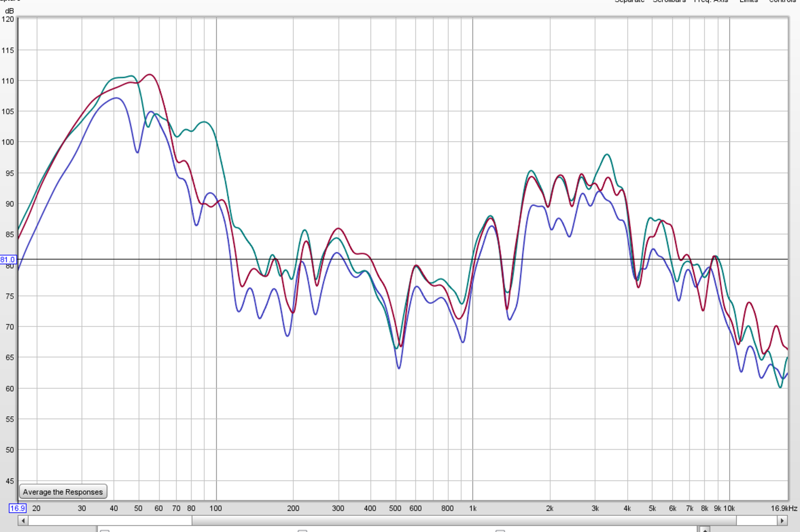
Task: Click the horizontal scrollbar left arrow
Action: [23, 521]
